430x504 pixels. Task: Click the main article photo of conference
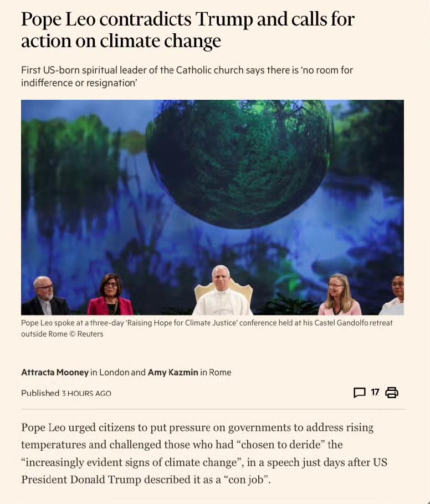[212, 207]
